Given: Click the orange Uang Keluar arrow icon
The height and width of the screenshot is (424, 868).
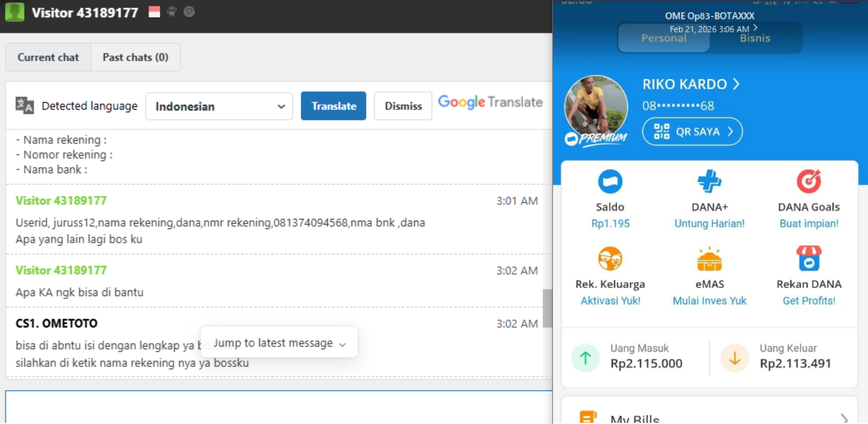Looking at the screenshot, I should 735,358.
